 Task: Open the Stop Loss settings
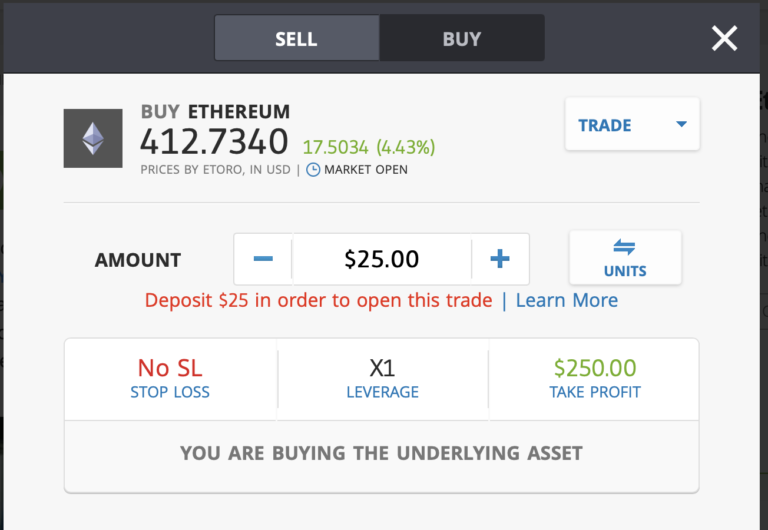tap(170, 379)
